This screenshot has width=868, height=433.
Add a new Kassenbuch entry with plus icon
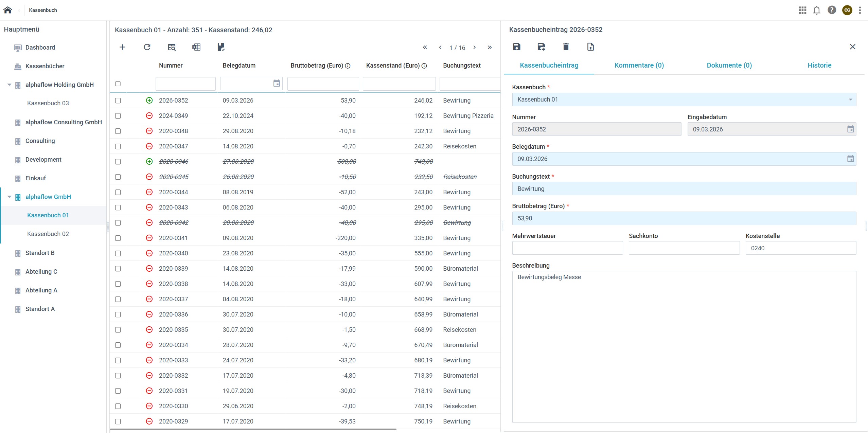[x=123, y=47]
